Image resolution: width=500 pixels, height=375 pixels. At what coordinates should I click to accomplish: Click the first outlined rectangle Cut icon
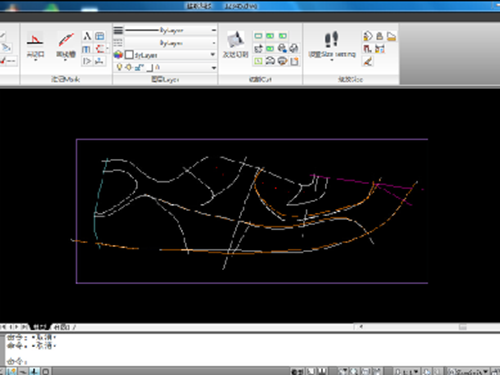click(258, 36)
